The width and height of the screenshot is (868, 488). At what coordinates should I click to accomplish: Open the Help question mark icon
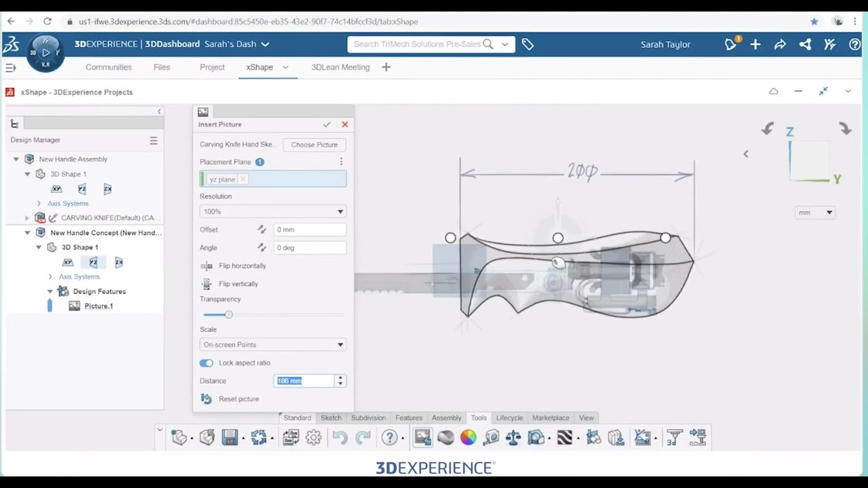[x=389, y=438]
